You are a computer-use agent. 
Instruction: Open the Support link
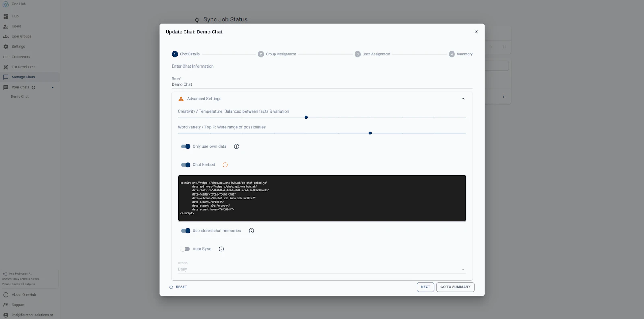(x=18, y=305)
